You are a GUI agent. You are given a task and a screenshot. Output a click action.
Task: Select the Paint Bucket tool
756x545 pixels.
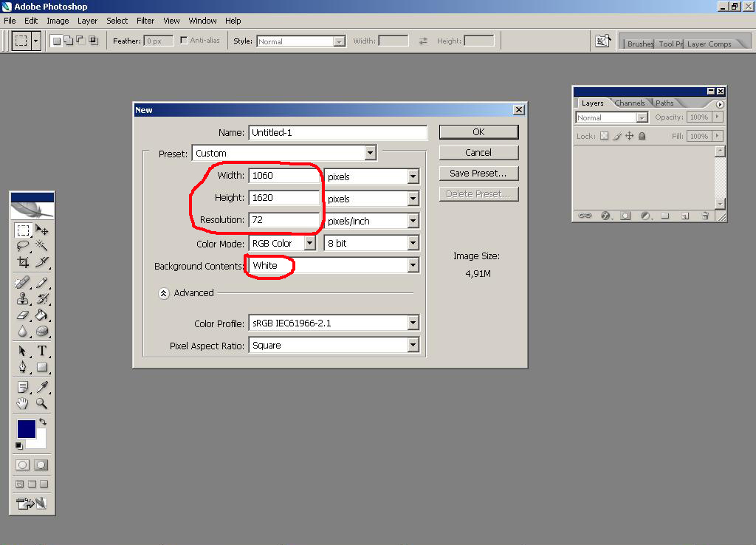coord(42,315)
